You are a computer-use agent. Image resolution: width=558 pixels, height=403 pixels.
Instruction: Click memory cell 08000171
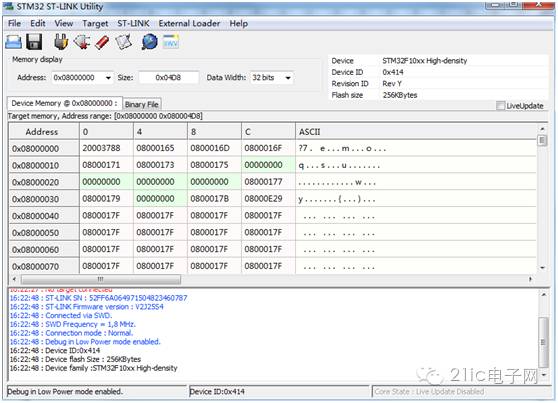(106, 165)
